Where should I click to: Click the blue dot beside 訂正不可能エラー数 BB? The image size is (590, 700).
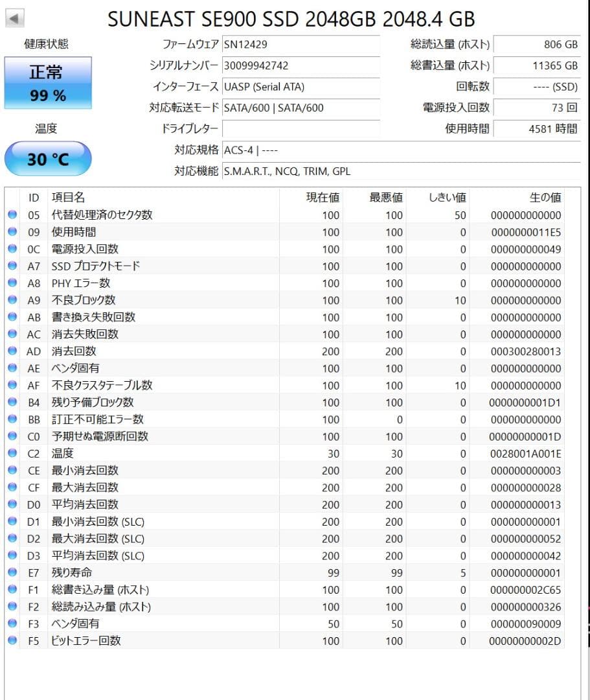click(x=13, y=419)
